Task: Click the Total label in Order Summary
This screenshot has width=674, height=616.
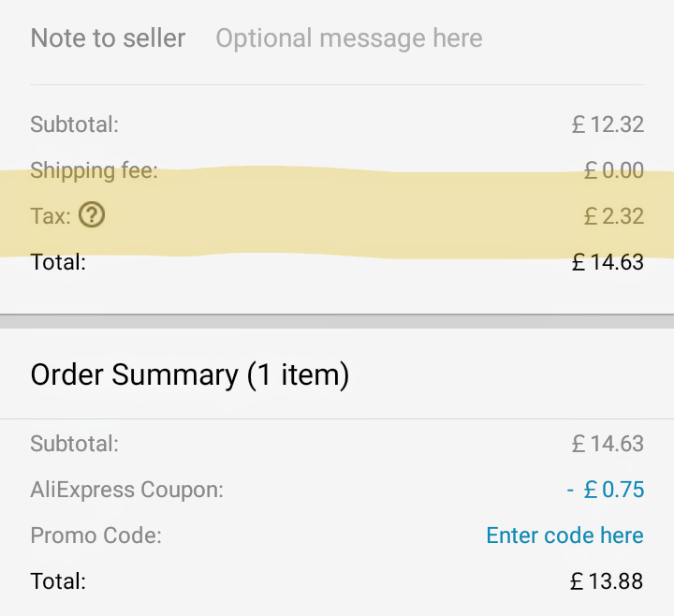Action: pos(58,581)
